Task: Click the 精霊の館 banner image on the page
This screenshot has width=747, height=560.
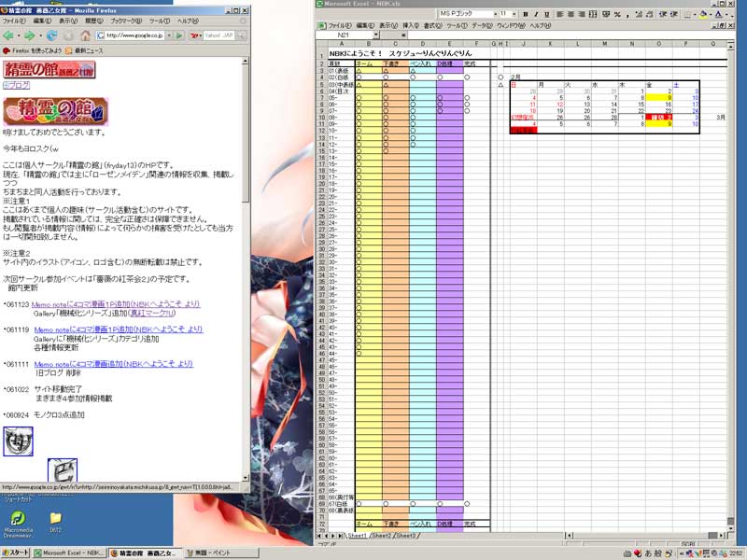Action: point(56,111)
